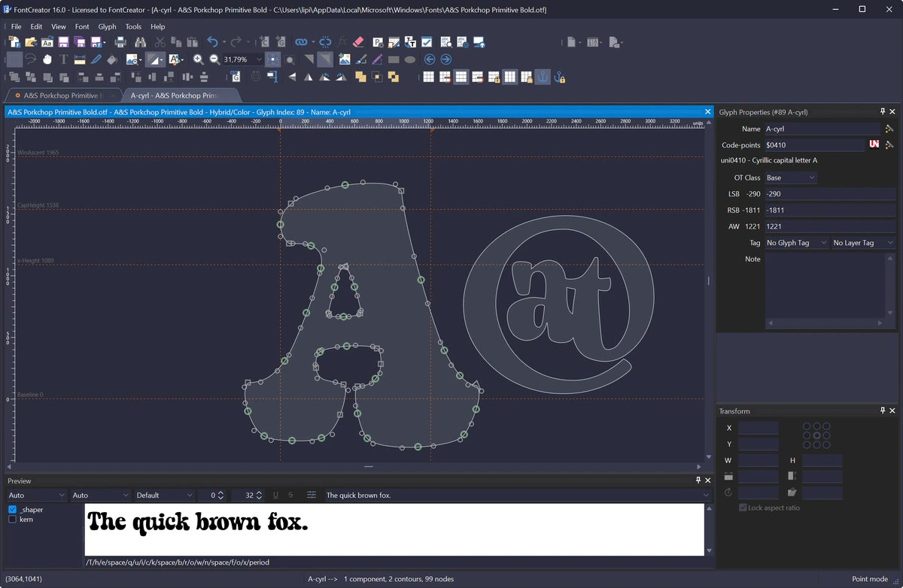
Task: Open the find binoculars icon
Action: [x=139, y=42]
